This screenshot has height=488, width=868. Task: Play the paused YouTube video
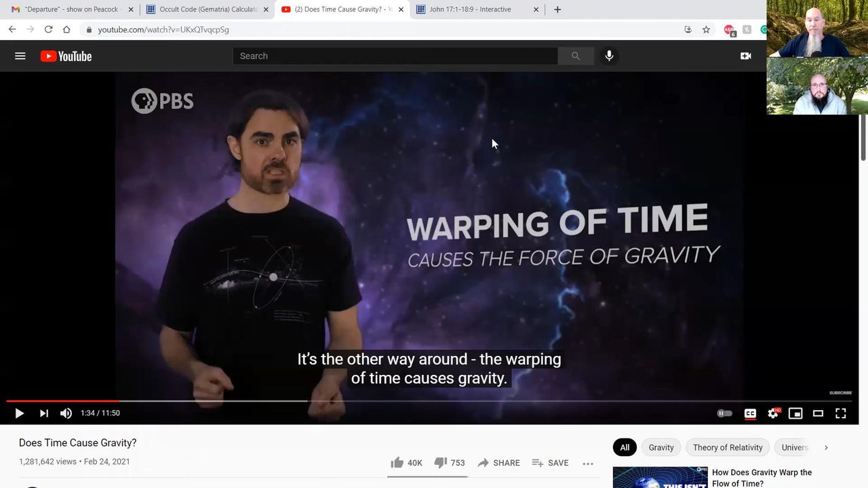click(19, 413)
